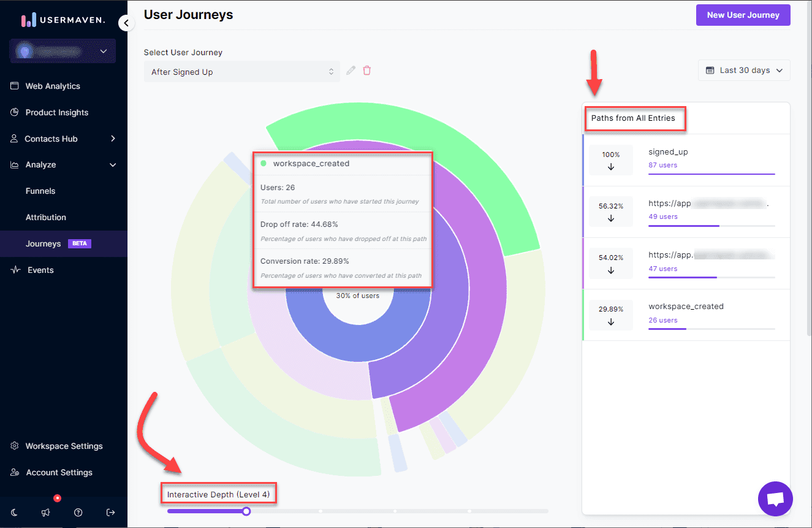Click the 49 users link
Viewport: 812px width, 528px height.
(x=662, y=217)
